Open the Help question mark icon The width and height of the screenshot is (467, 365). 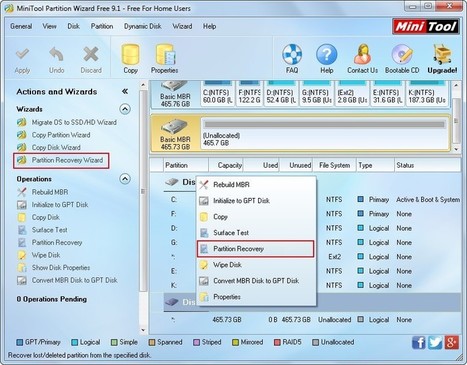[327, 59]
